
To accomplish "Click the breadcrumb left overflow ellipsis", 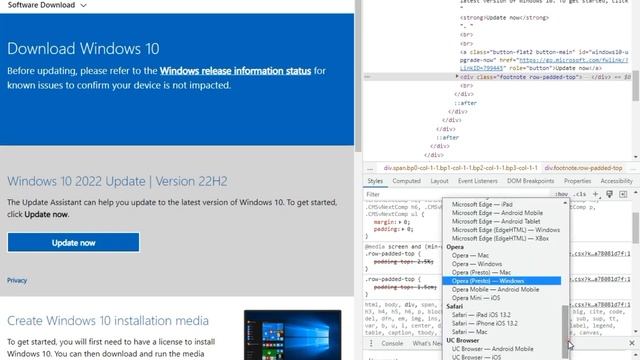I will [x=370, y=168].
